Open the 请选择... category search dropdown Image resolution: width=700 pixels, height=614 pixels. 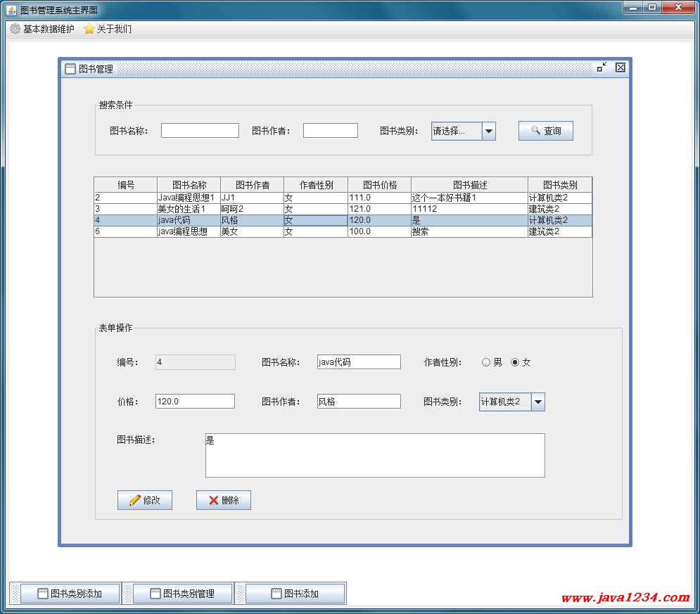[464, 132]
